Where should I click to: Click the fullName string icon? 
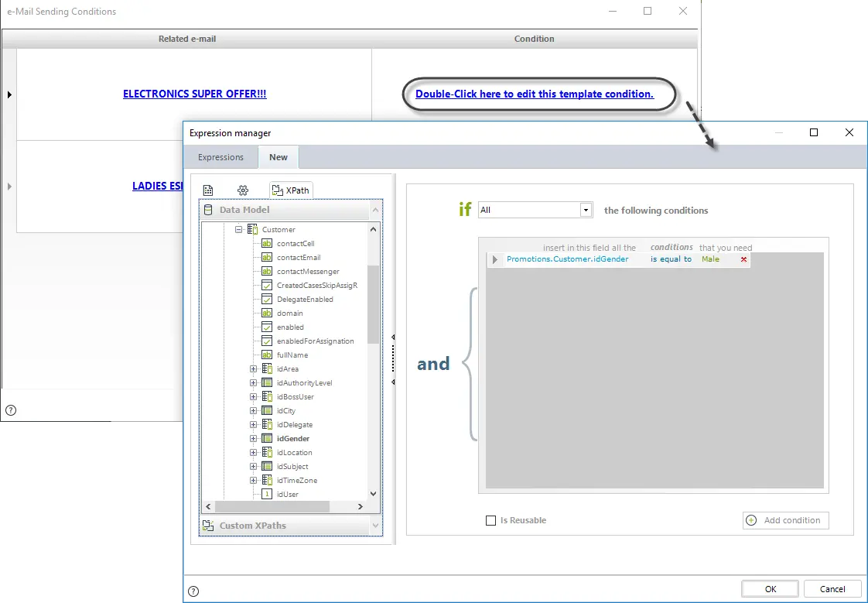coord(267,355)
